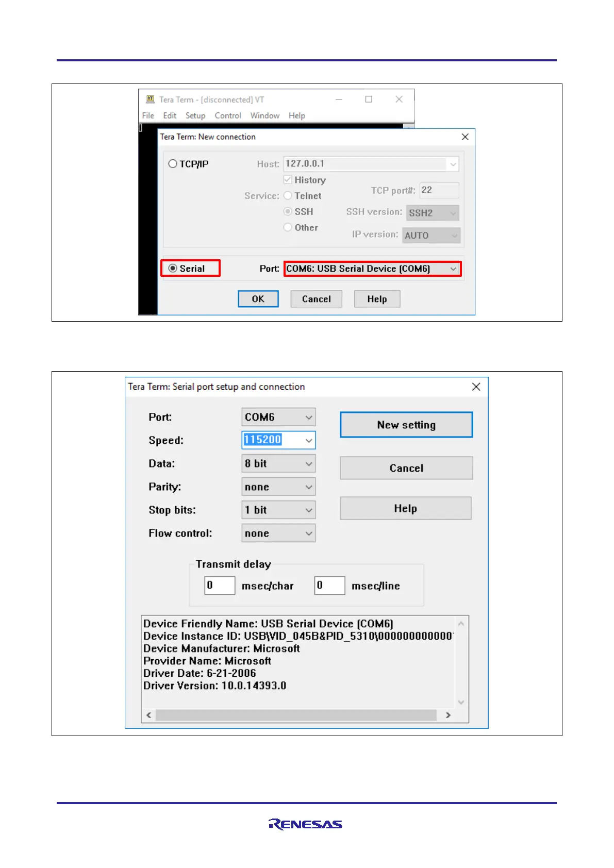
Task: Click the Driver Date: 6-21-2006 line
Action: 200,673
